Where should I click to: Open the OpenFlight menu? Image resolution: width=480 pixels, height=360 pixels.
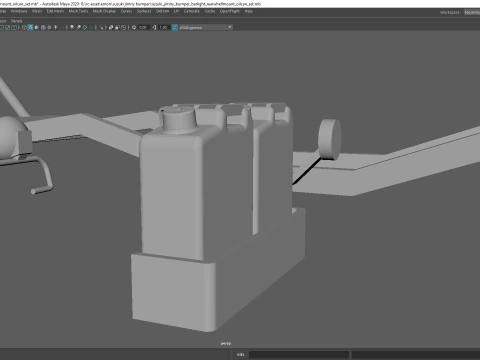pyautogui.click(x=230, y=11)
